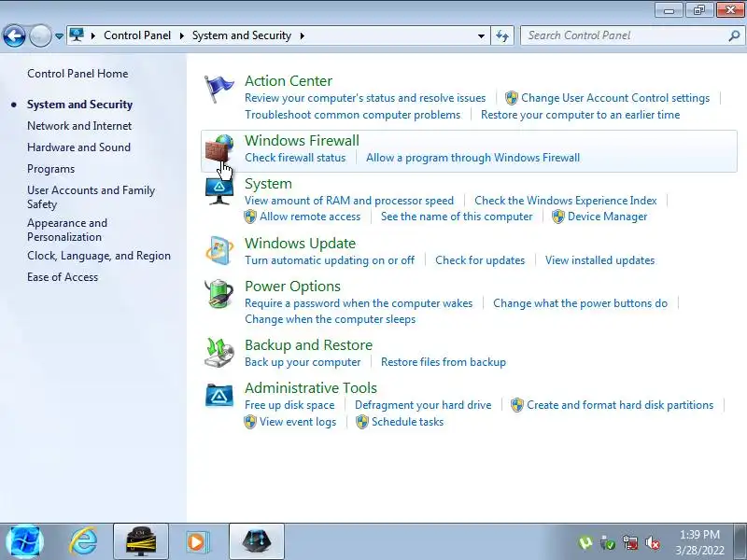Click View event logs
This screenshot has height=560, width=747.
tap(298, 422)
